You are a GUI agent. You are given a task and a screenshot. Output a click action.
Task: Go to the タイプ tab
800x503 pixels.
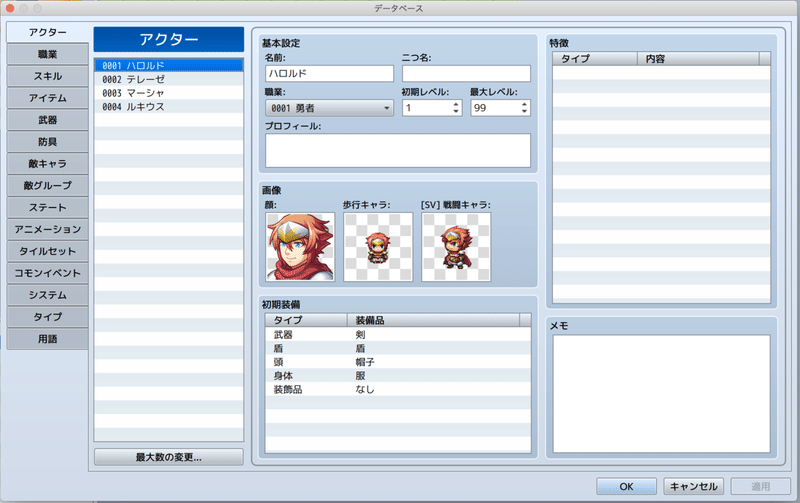47,317
